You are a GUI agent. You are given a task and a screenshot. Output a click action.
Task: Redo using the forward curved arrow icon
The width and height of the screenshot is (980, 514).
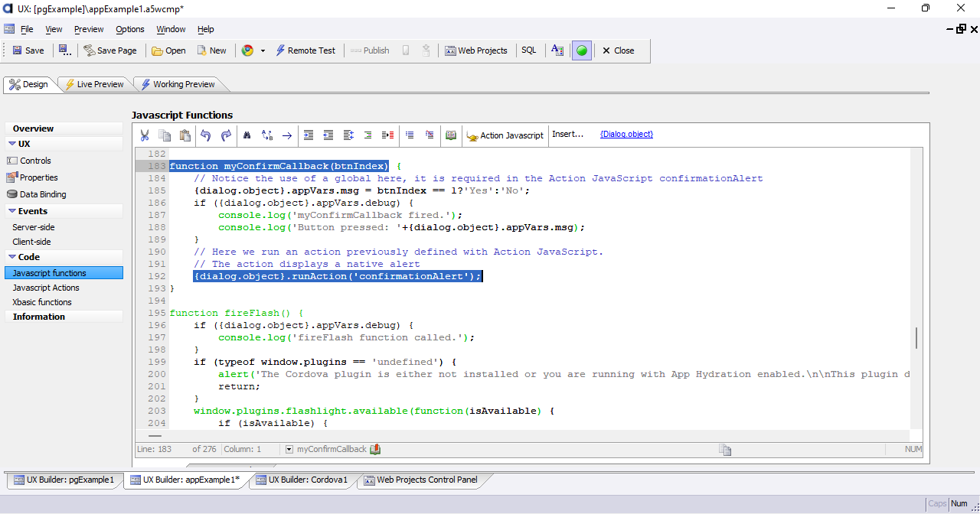coord(226,135)
